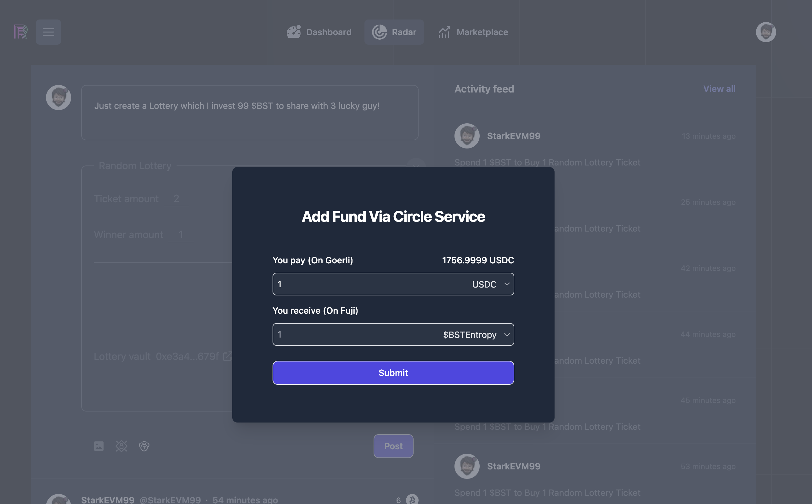Screen dimensions: 812x504
Task: Open the hamburger menu button
Action: (48, 32)
